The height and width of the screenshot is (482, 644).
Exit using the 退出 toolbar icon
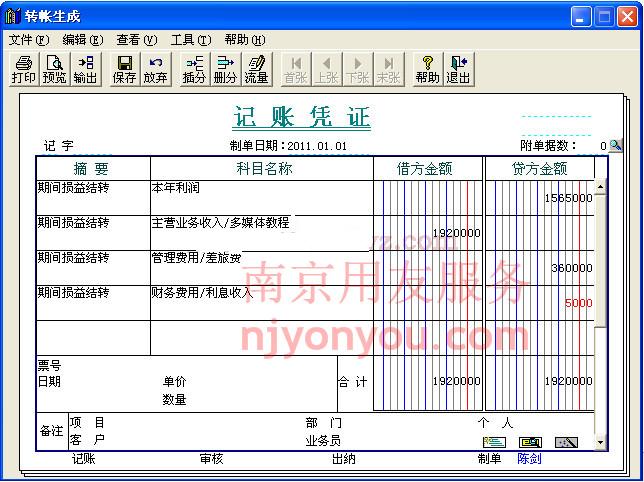click(458, 69)
